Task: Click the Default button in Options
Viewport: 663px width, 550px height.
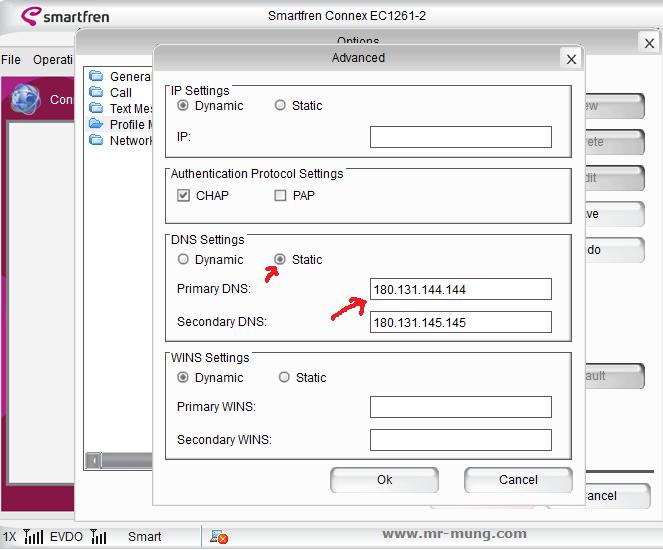Action: click(x=614, y=376)
